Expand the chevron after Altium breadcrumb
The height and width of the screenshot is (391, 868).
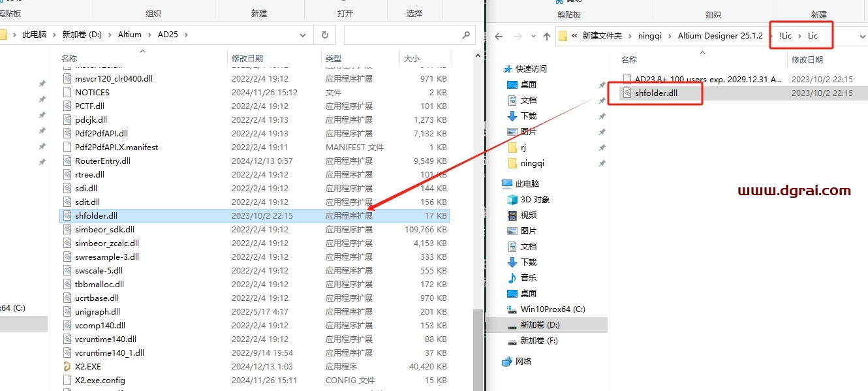(x=150, y=35)
